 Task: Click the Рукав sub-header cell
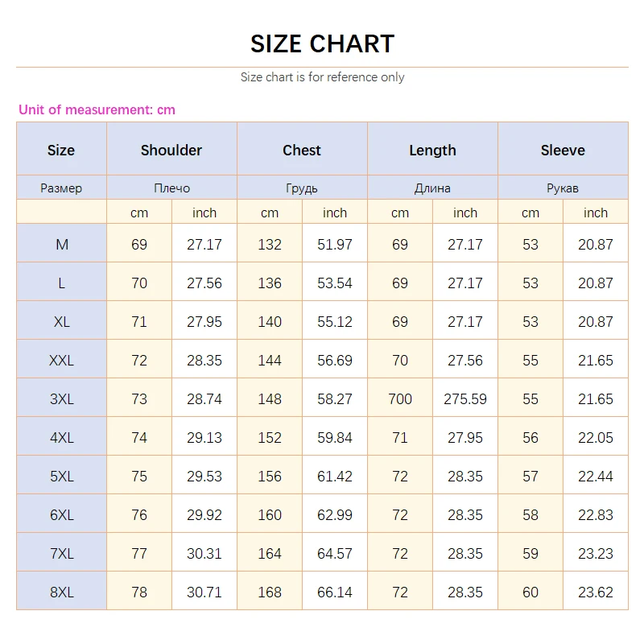coord(563,188)
